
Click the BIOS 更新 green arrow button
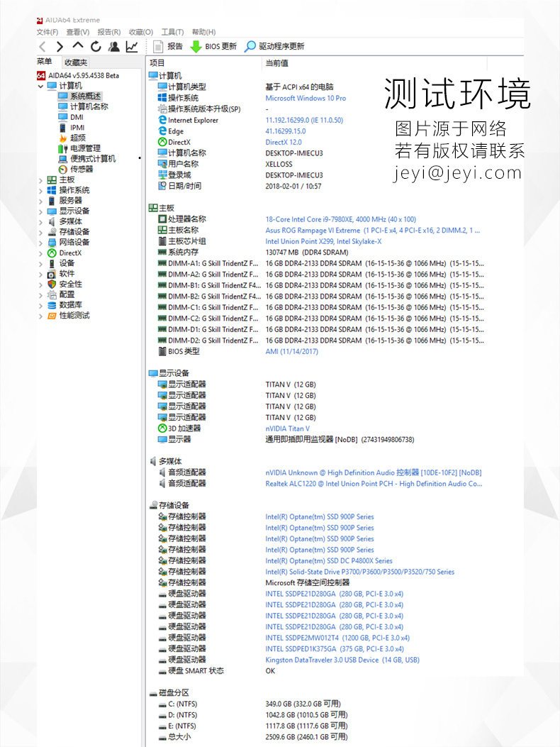point(213,46)
